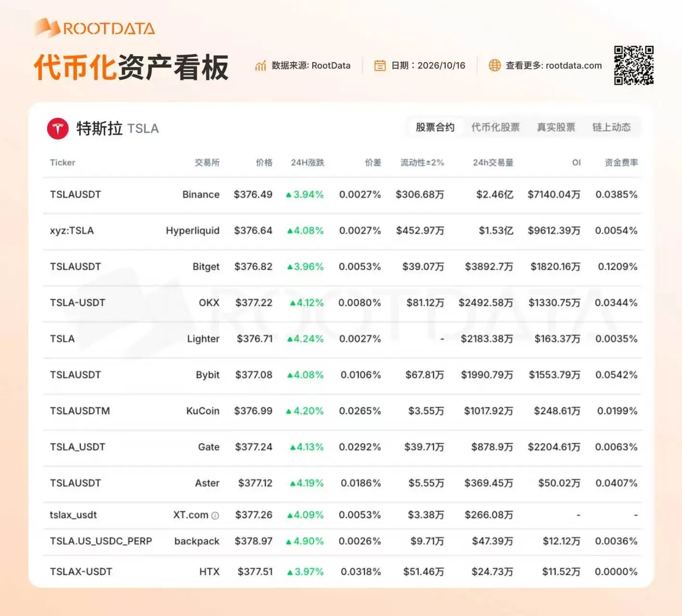
Task: Click the xyz:TSLA ticker
Action: coord(72,231)
